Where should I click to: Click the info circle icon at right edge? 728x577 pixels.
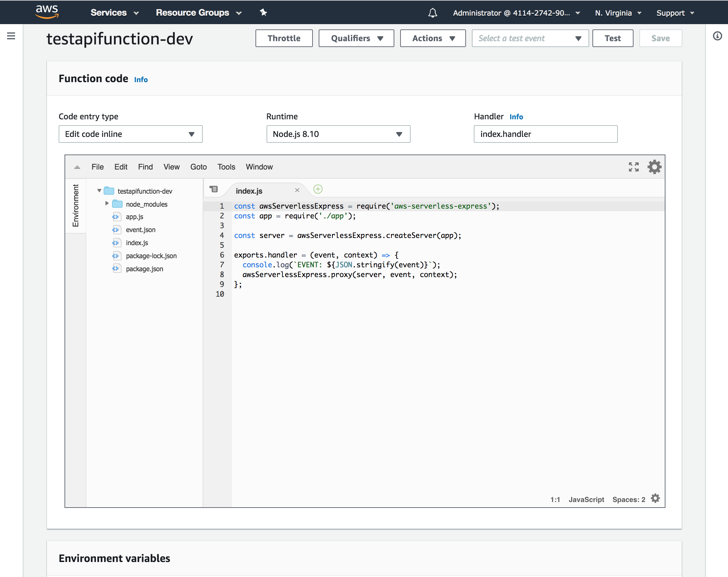point(717,36)
